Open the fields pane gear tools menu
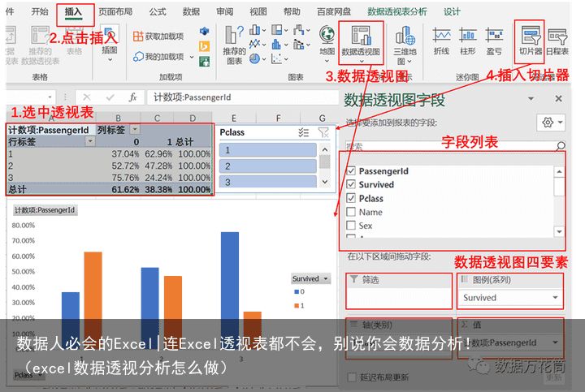 tap(551, 123)
